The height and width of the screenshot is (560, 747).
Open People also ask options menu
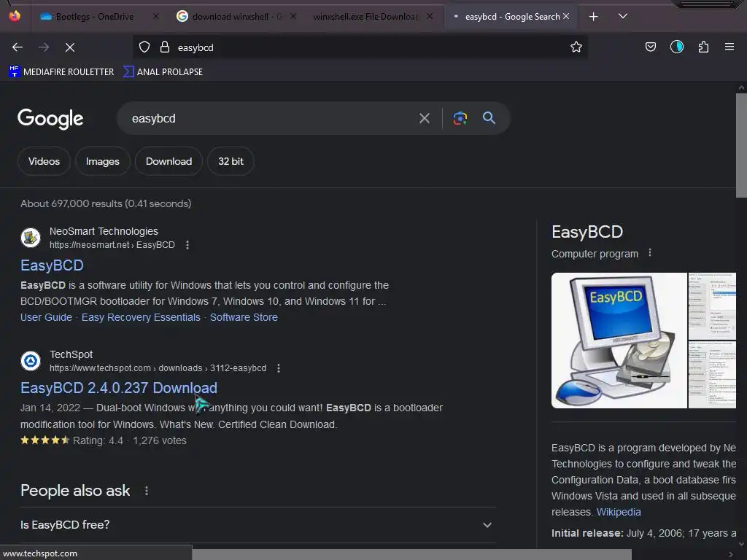coord(146,491)
